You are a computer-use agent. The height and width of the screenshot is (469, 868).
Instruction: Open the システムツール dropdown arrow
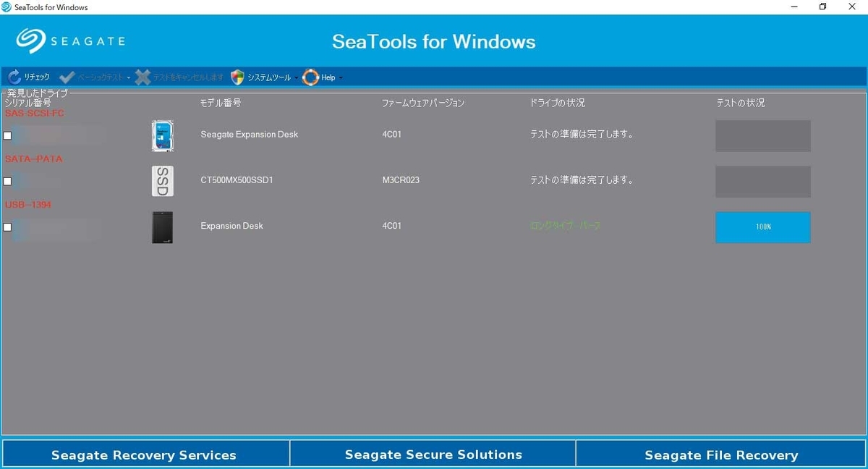(x=297, y=77)
